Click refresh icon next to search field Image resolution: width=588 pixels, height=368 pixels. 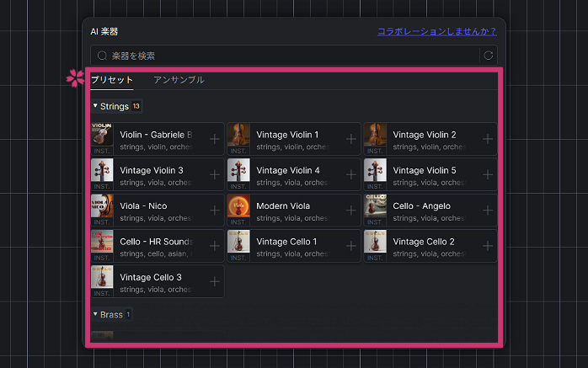coord(487,56)
